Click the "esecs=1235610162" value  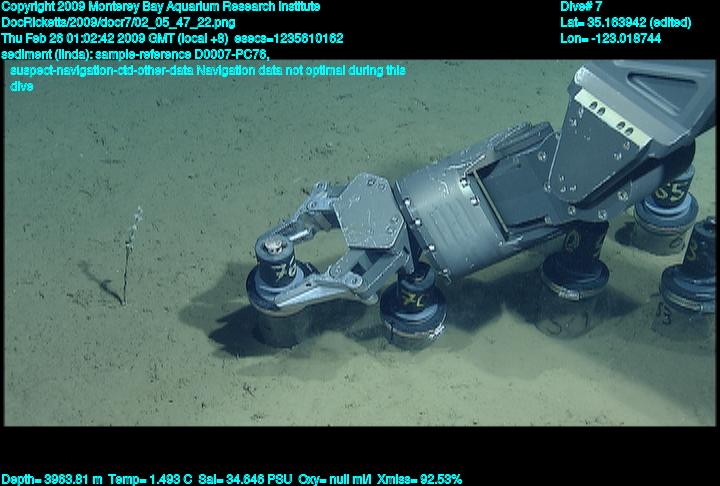[289, 38]
